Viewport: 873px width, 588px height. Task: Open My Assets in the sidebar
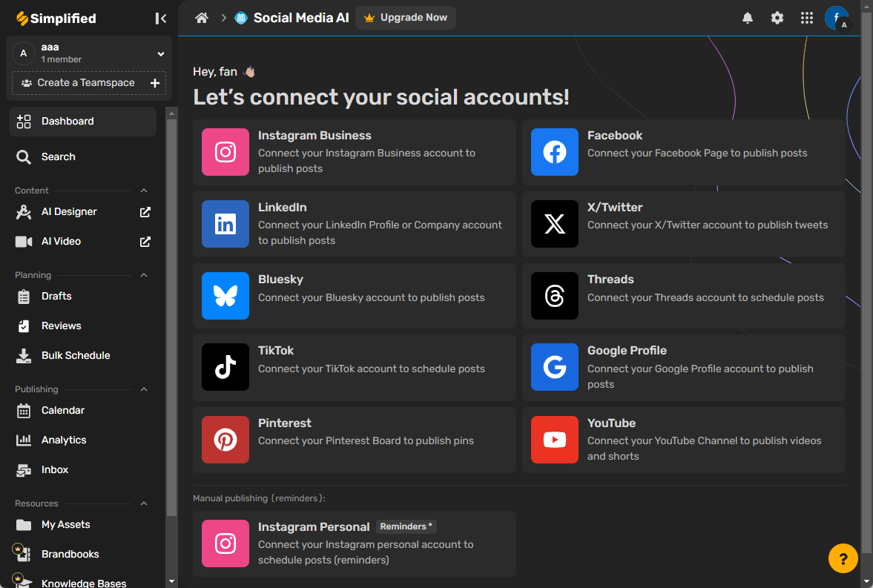point(82,524)
